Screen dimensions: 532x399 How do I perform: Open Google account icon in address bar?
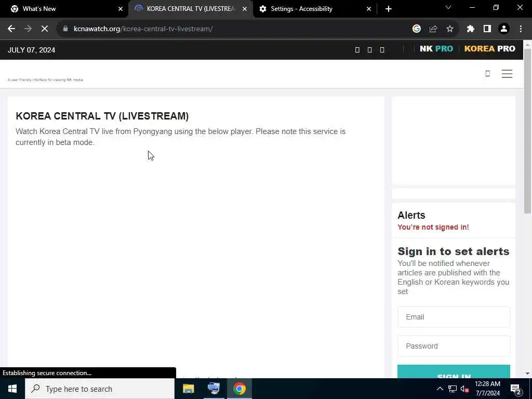point(416,29)
